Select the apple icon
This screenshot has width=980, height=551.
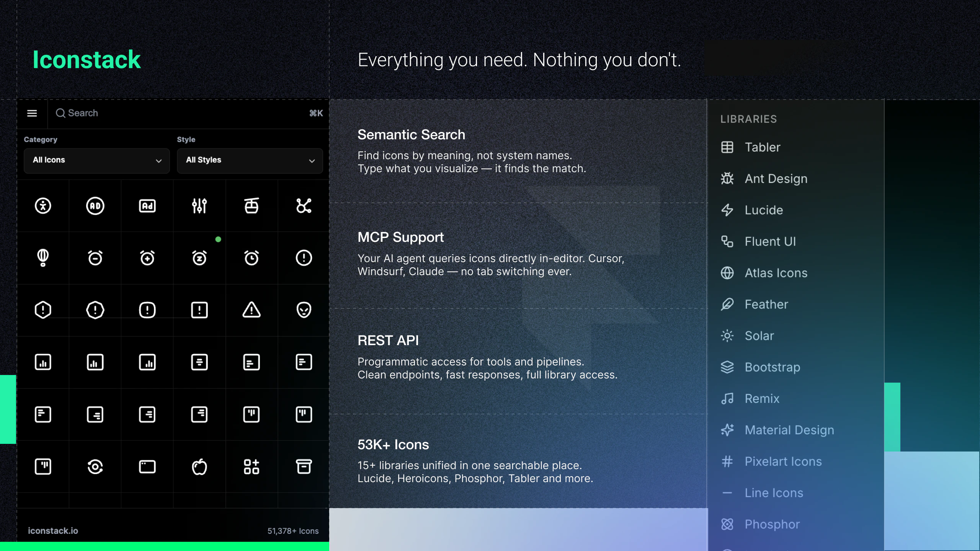199,467
